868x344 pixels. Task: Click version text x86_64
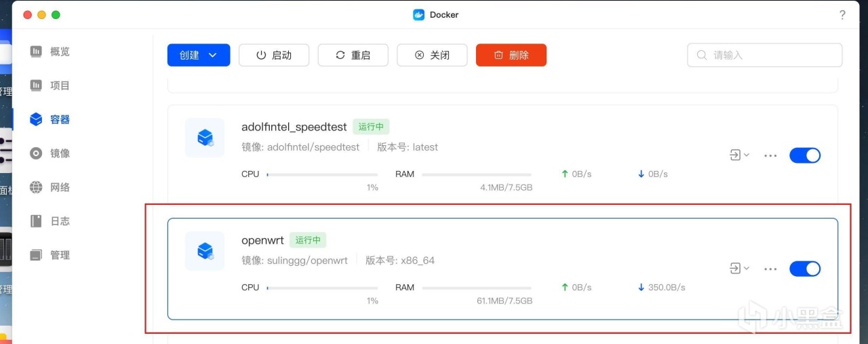pyautogui.click(x=418, y=260)
